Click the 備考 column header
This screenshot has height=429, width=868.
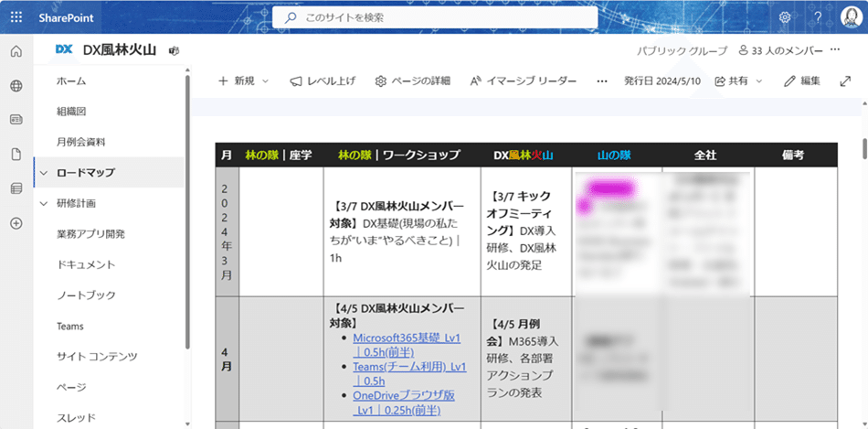(794, 156)
